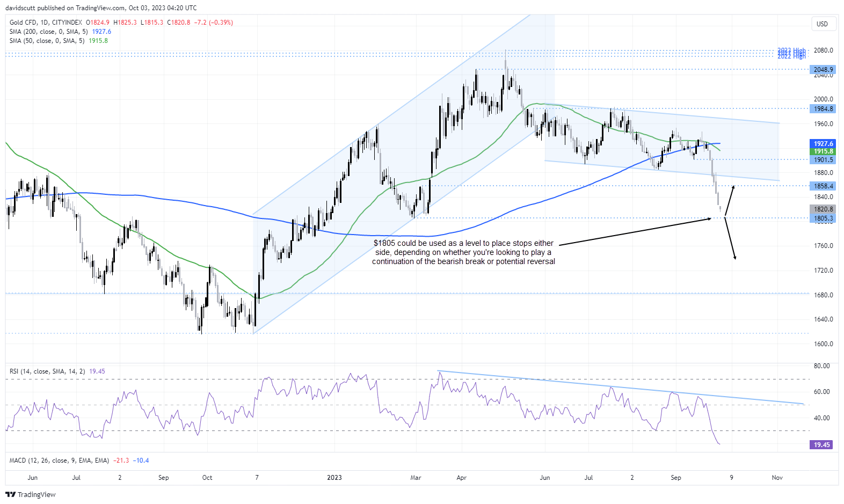This screenshot has height=504, width=844.
Task: Click the SMA 200 legend value 1927.6
Action: (x=101, y=32)
